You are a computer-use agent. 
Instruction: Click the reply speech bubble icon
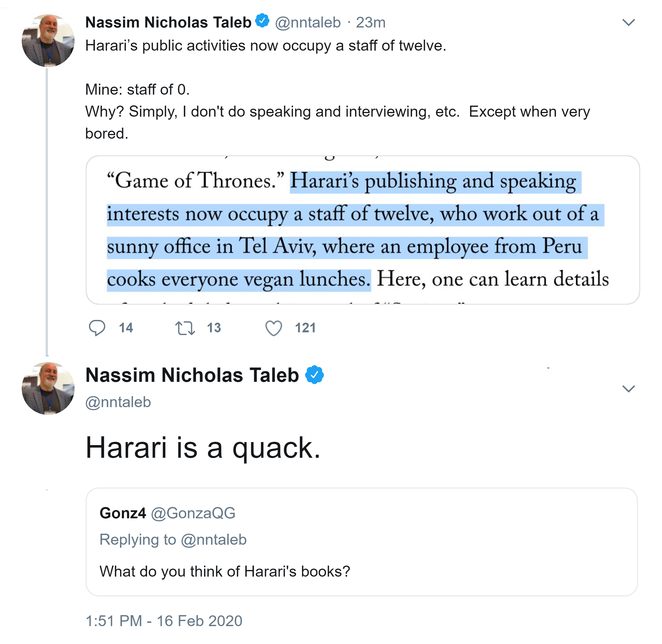(x=97, y=327)
